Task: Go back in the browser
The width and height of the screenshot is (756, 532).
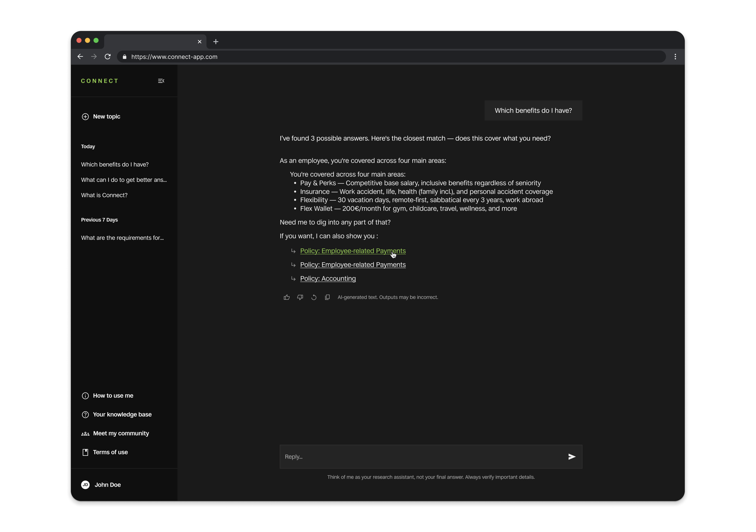Action: [80, 57]
